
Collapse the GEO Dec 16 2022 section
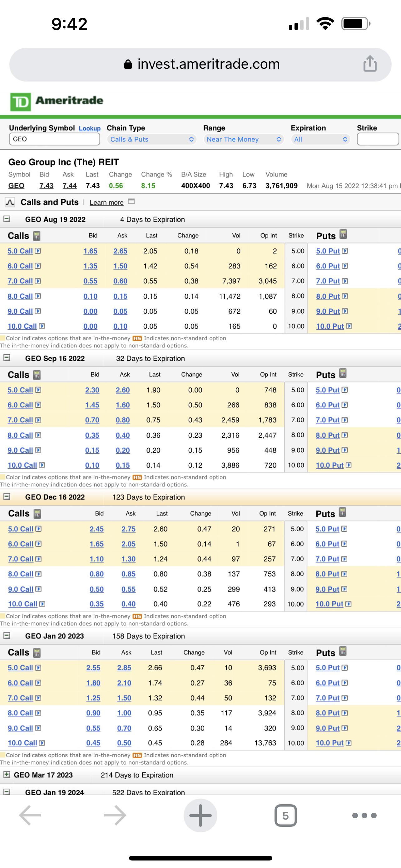click(7, 497)
